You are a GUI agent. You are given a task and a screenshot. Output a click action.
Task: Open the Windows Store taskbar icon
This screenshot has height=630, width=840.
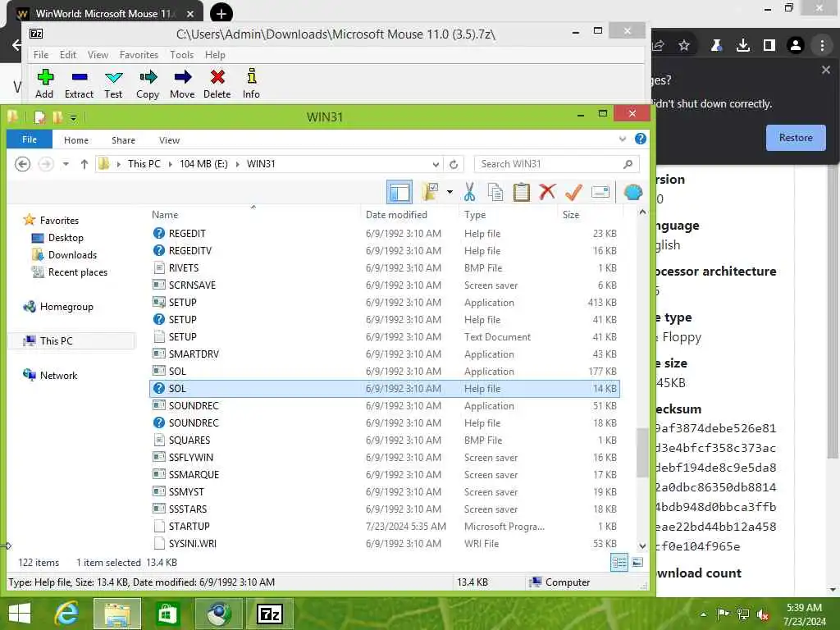(167, 614)
